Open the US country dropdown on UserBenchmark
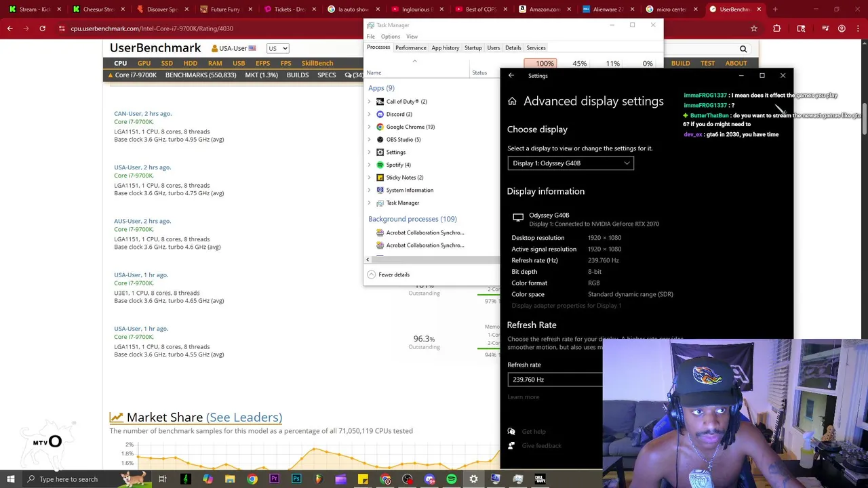The image size is (868, 488). click(277, 48)
